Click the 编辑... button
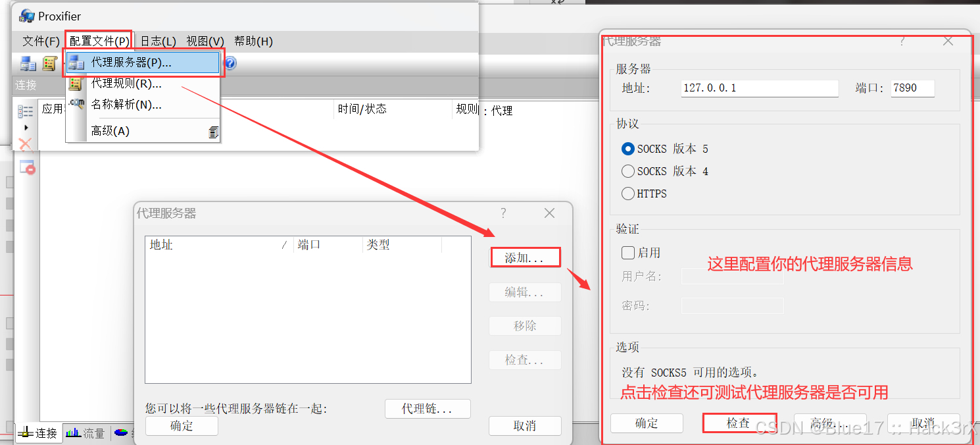 (525, 292)
